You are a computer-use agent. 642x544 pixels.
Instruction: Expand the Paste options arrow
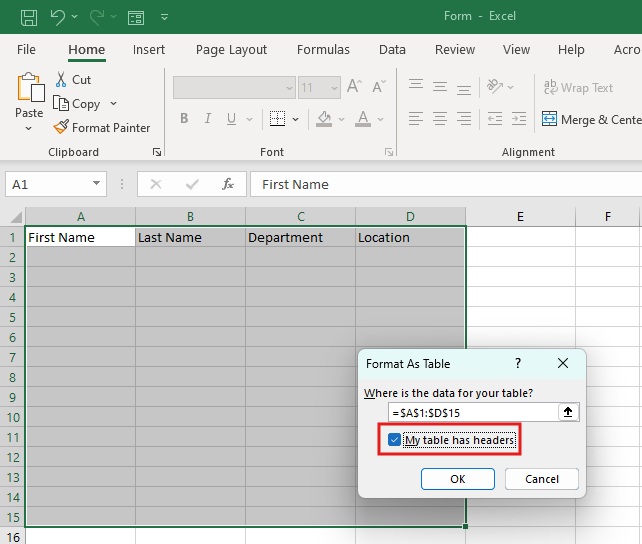pos(28,129)
